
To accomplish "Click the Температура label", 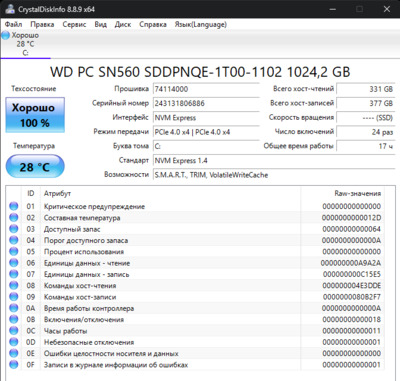I will point(34,146).
